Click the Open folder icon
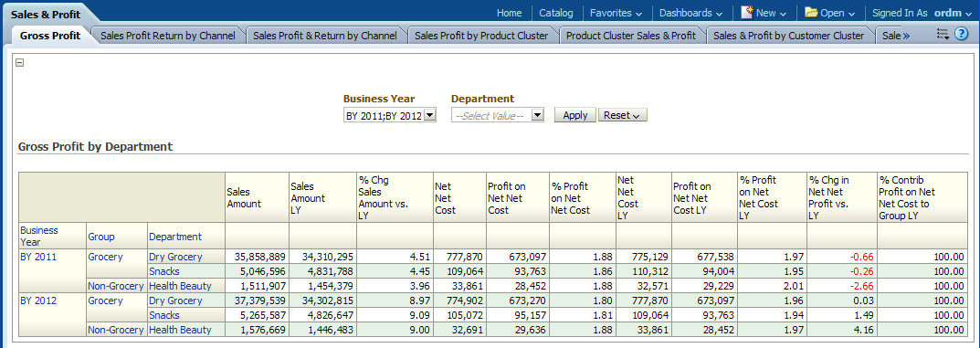 (x=811, y=12)
